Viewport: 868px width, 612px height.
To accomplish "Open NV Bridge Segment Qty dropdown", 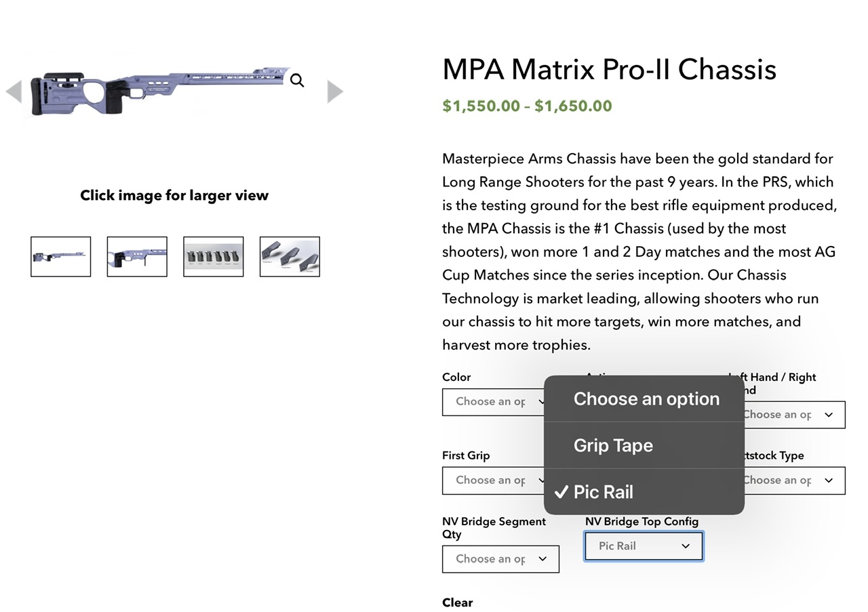I will point(500,559).
